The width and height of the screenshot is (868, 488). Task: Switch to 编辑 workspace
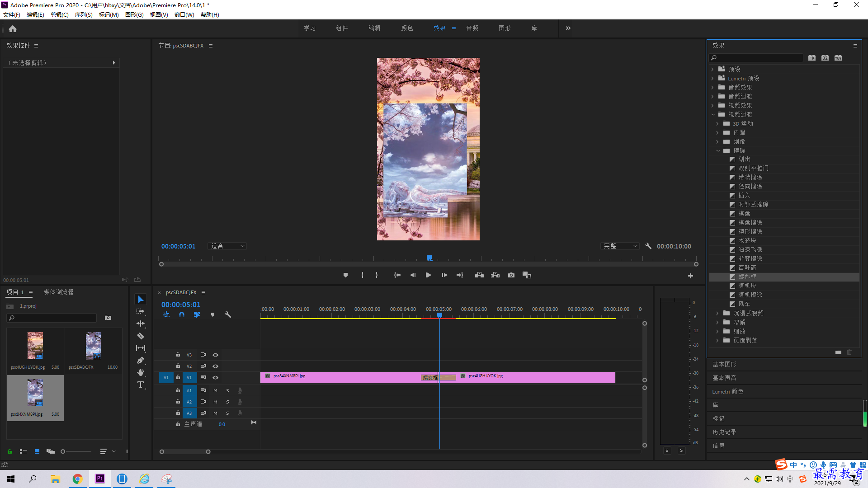(x=374, y=28)
